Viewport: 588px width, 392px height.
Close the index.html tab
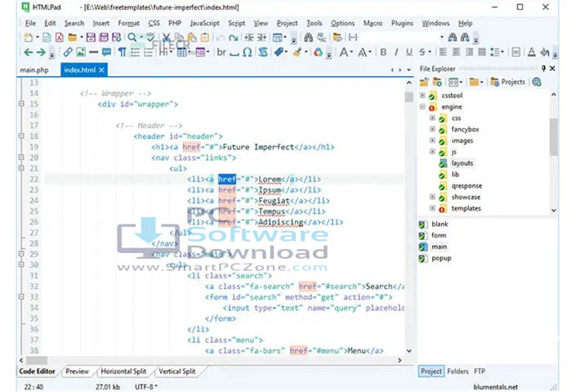coord(101,70)
